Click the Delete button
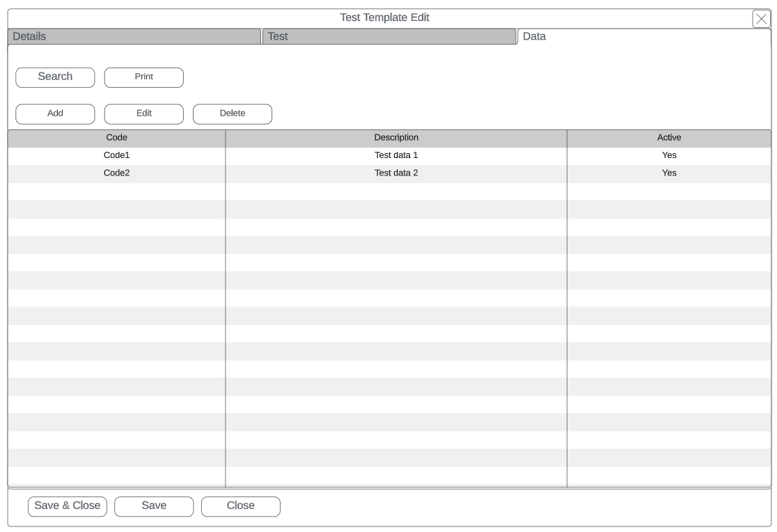The width and height of the screenshot is (777, 532). (x=233, y=114)
